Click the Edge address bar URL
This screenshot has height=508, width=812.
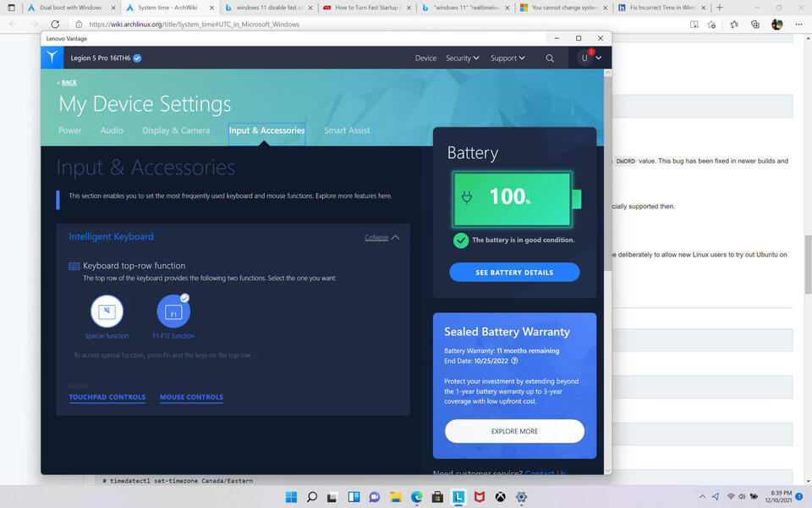tap(195, 25)
